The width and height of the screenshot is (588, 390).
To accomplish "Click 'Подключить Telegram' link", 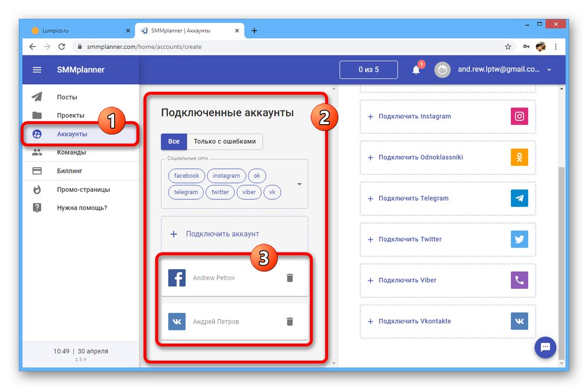I will pyautogui.click(x=413, y=198).
